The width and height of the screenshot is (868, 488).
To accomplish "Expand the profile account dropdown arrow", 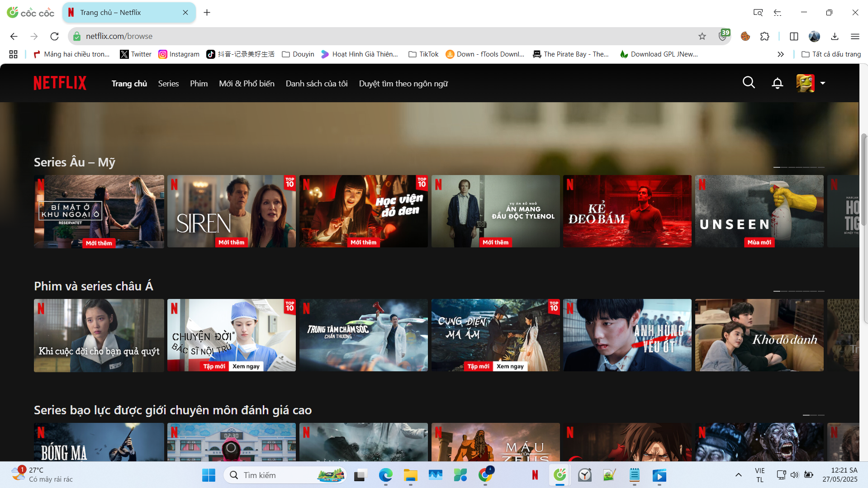I will [x=823, y=83].
